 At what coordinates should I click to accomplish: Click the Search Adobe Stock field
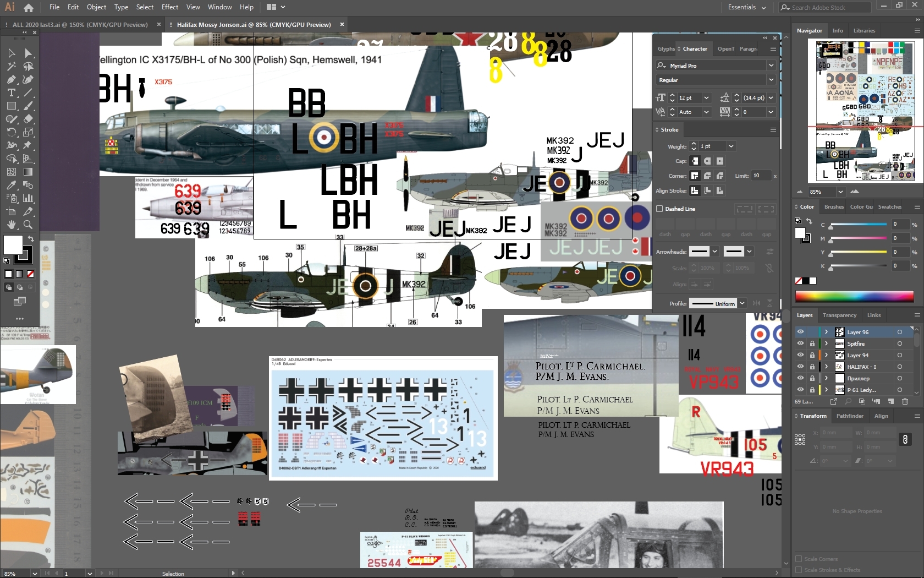[x=825, y=8]
